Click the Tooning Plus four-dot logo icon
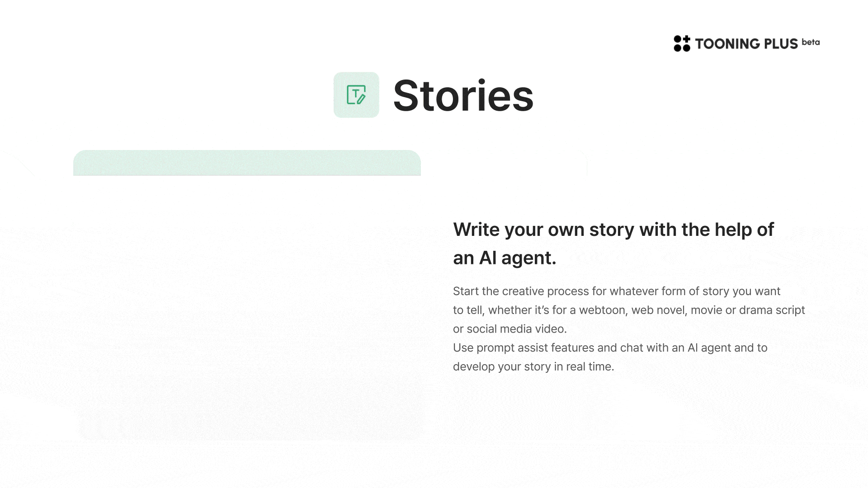Viewport: 868px width, 488px height. 682,43
